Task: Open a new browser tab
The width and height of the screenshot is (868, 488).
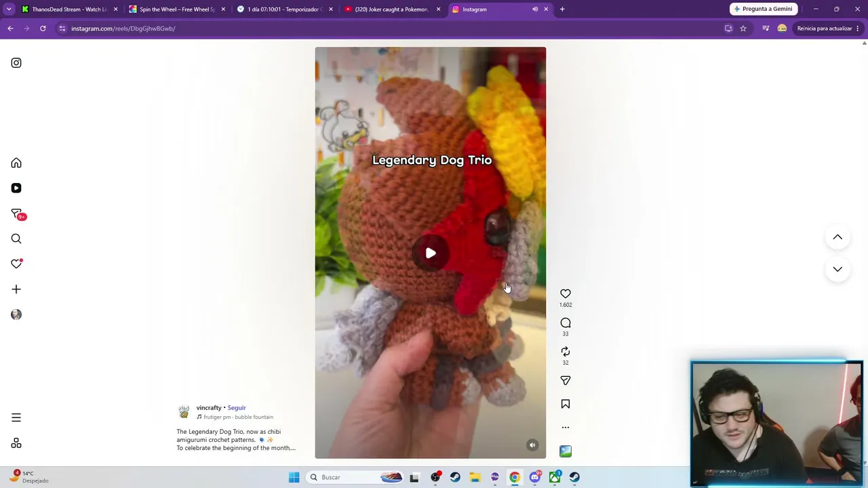Action: point(562,9)
